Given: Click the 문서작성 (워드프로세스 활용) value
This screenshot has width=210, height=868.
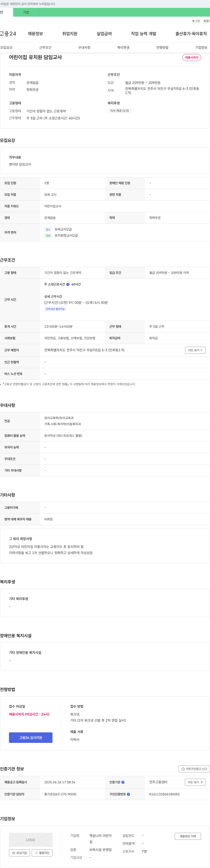Looking at the screenshot, I should pos(63,436).
